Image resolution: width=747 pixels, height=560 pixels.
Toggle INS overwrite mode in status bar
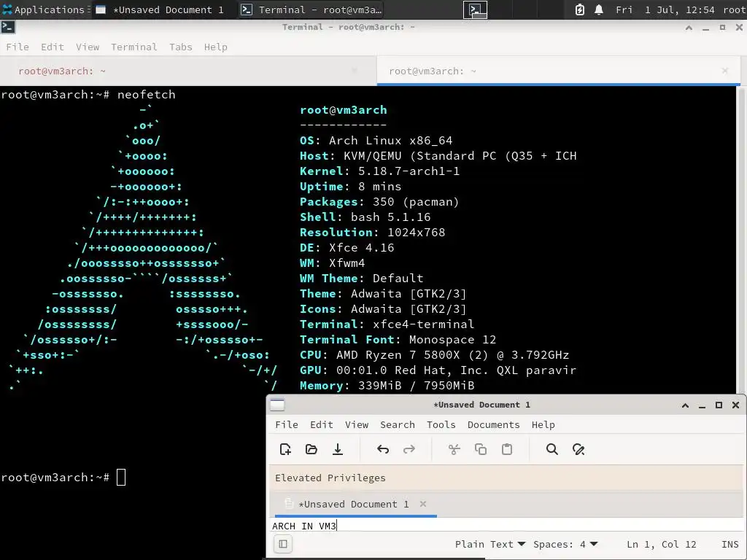click(x=729, y=544)
